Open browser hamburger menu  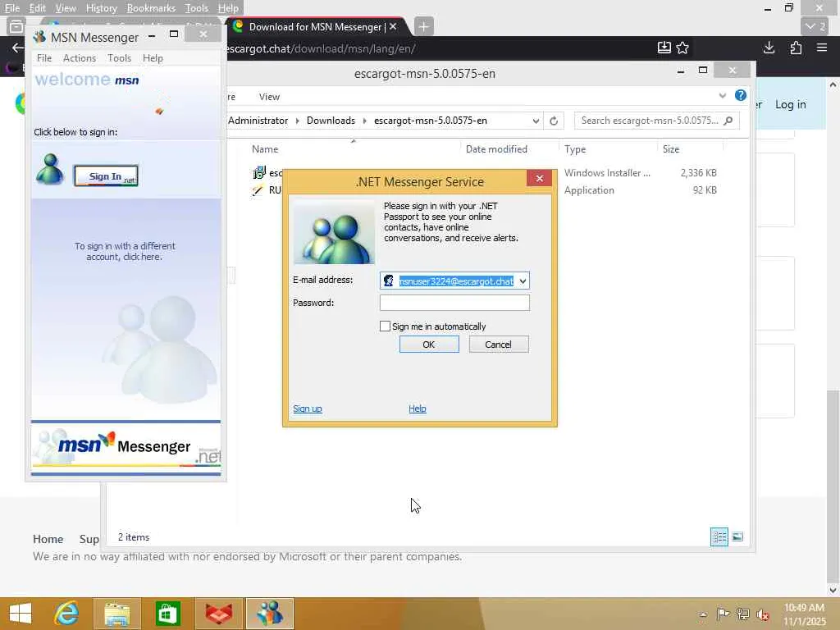pos(822,48)
